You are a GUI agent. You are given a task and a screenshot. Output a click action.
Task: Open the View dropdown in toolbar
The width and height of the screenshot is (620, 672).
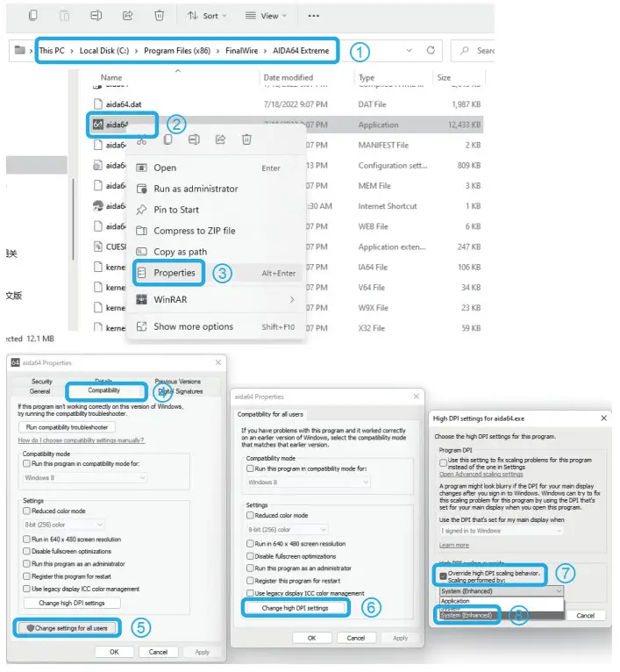click(266, 16)
